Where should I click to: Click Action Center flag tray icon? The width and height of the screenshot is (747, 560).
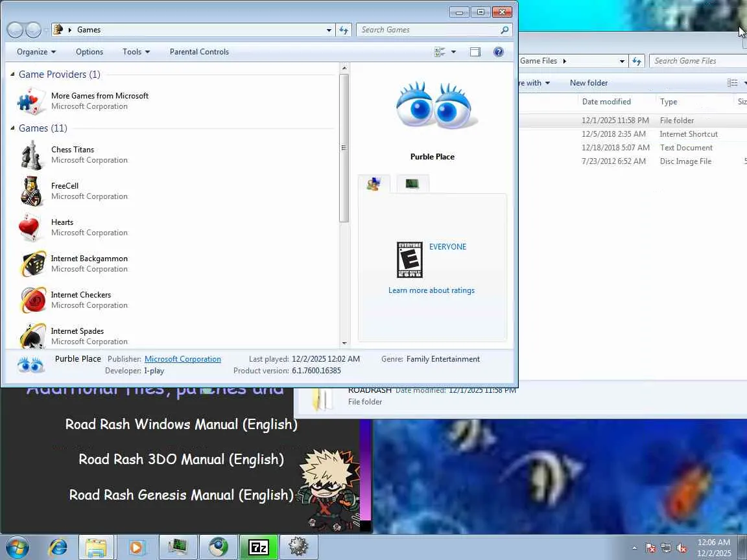(x=650, y=548)
